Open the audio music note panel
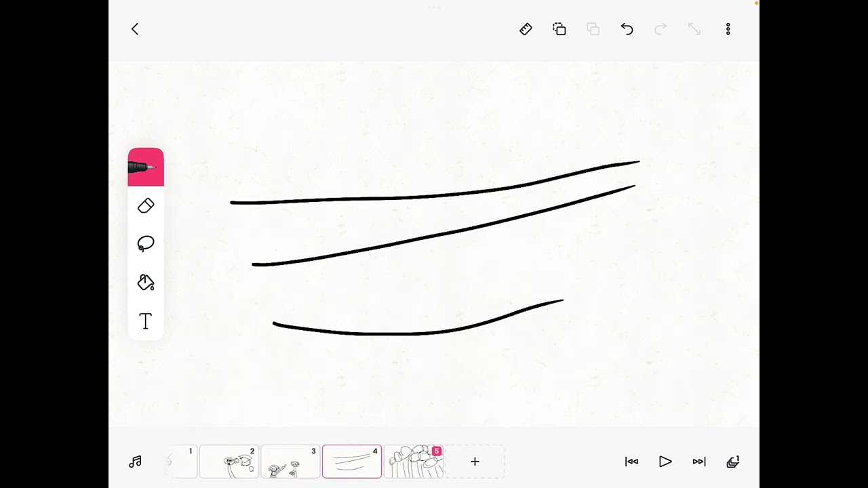This screenshot has height=488, width=868. (135, 462)
